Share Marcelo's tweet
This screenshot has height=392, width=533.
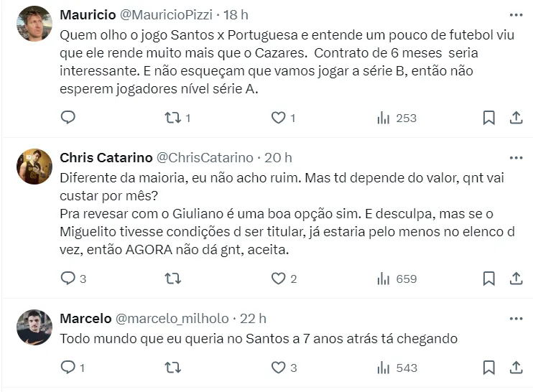(516, 368)
